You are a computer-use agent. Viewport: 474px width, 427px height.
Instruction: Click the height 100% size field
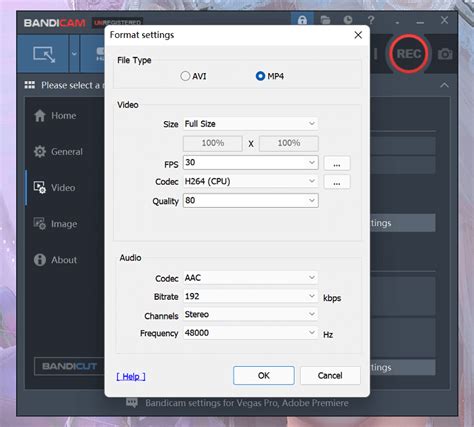point(289,143)
